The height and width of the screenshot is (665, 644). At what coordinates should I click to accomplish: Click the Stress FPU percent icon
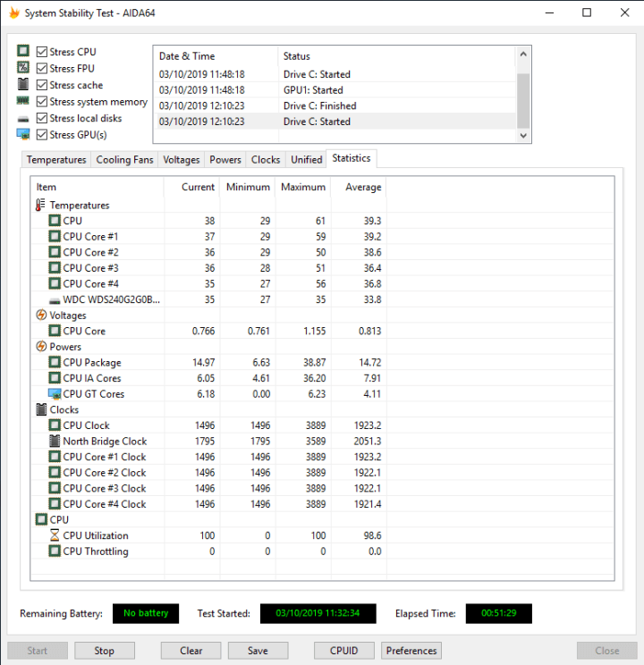[x=23, y=67]
